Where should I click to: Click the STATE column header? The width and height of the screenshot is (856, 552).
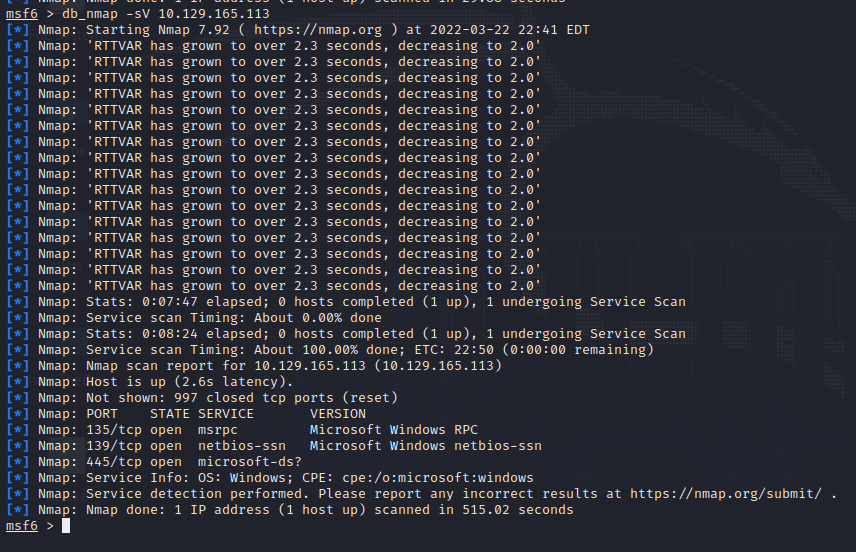169,414
